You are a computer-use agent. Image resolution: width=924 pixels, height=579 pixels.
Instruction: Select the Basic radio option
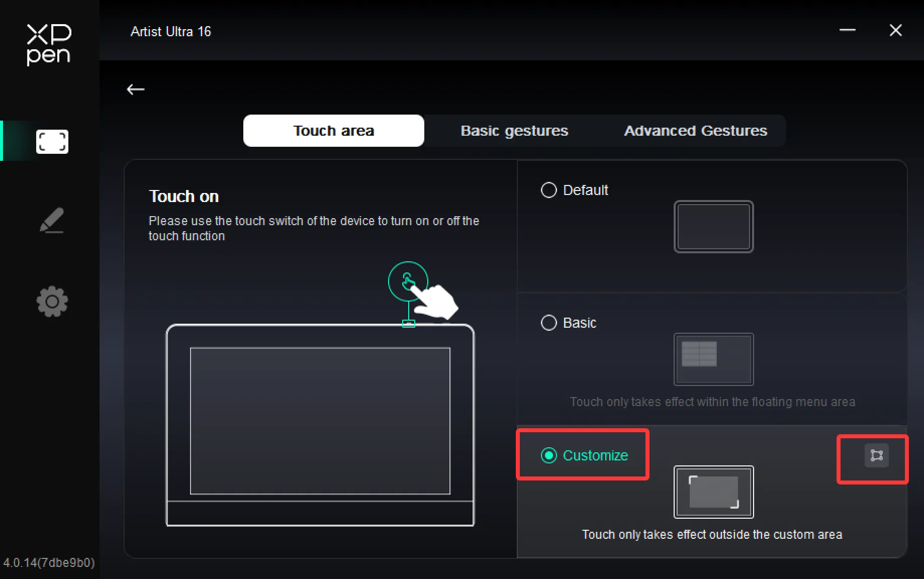[548, 323]
